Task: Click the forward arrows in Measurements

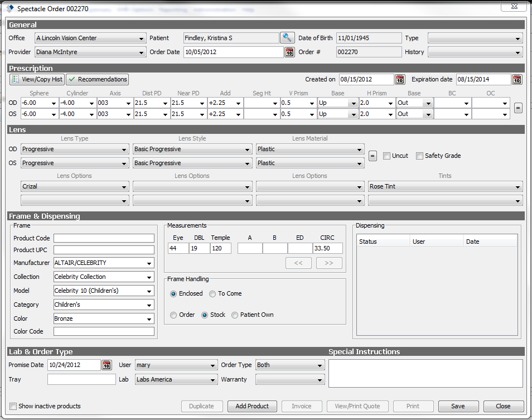Action: (x=329, y=263)
